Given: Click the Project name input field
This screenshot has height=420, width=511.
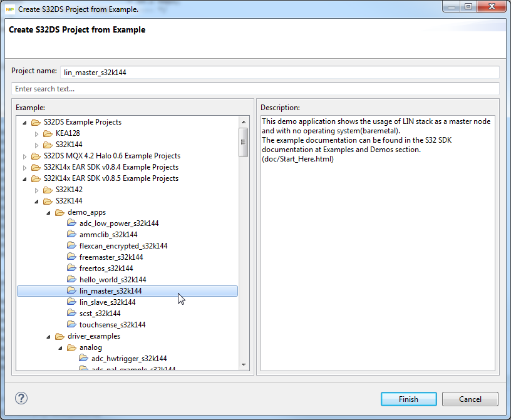Looking at the screenshot, I should pyautogui.click(x=280, y=73).
